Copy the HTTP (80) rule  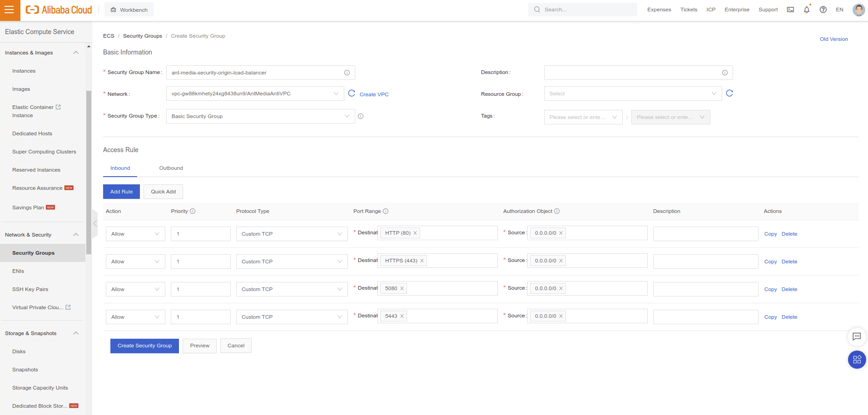click(x=770, y=234)
